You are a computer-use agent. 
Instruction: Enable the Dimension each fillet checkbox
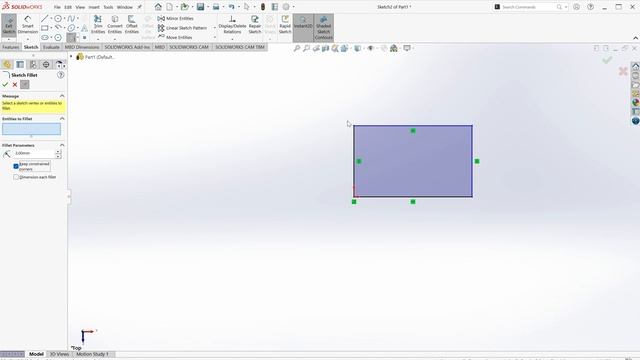(16, 177)
